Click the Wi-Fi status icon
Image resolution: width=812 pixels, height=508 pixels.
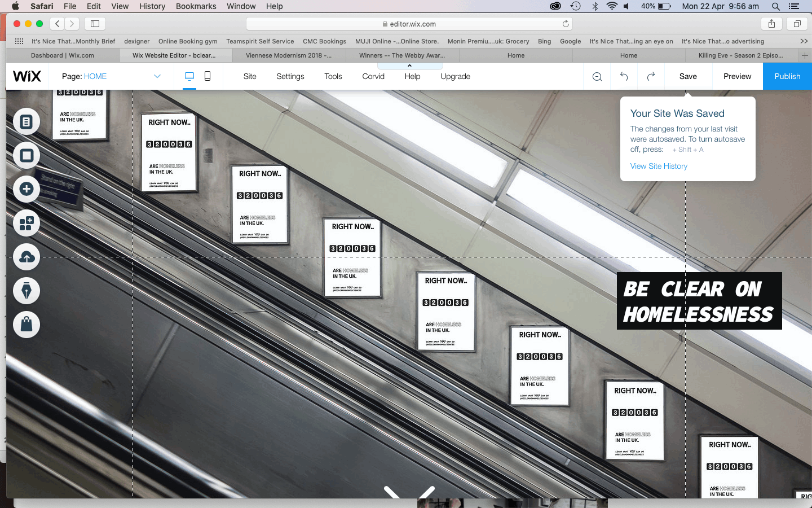coord(612,6)
